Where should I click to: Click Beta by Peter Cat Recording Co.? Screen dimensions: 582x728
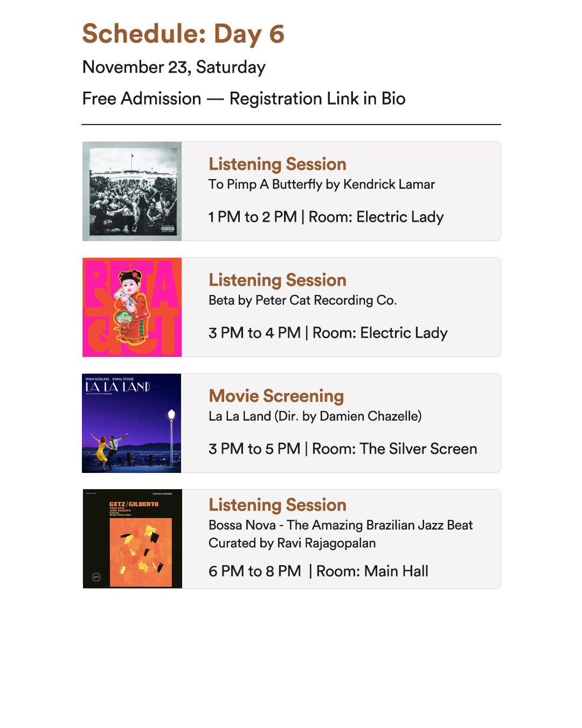pyautogui.click(x=303, y=300)
